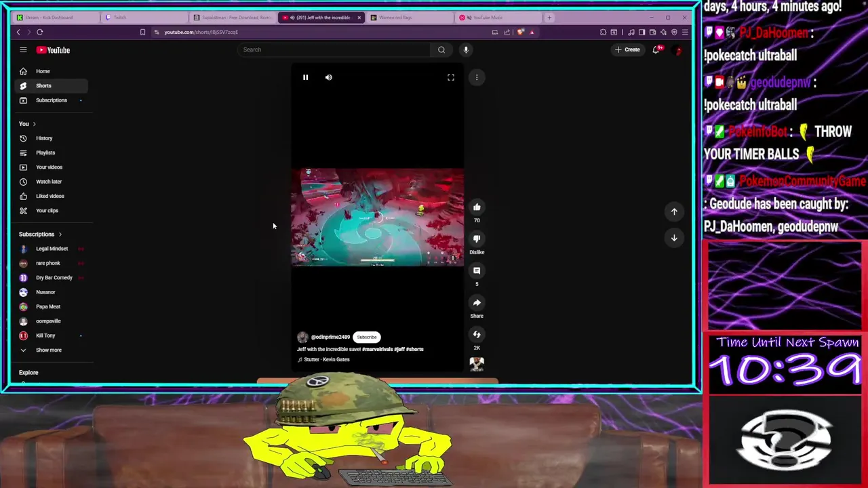Enter fullscreen on the Short

point(451,77)
